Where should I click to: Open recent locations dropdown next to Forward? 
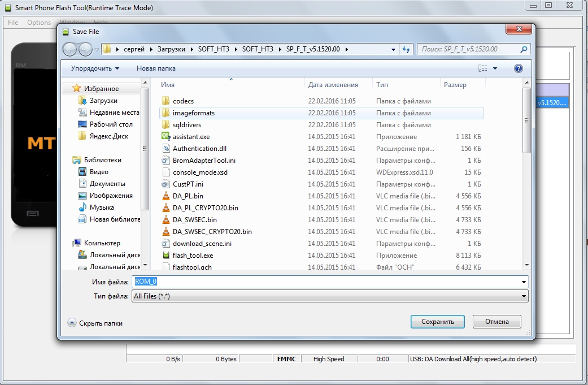tap(97, 49)
